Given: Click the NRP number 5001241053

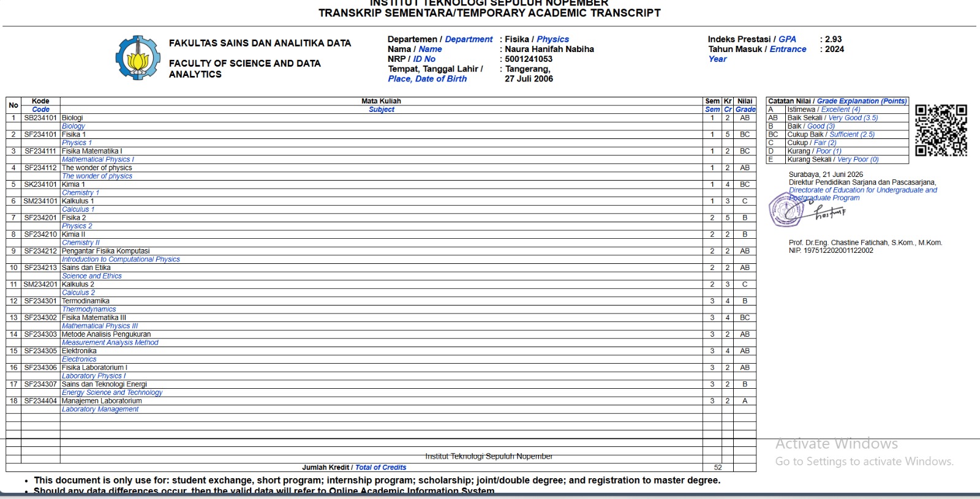Looking at the screenshot, I should coord(529,59).
